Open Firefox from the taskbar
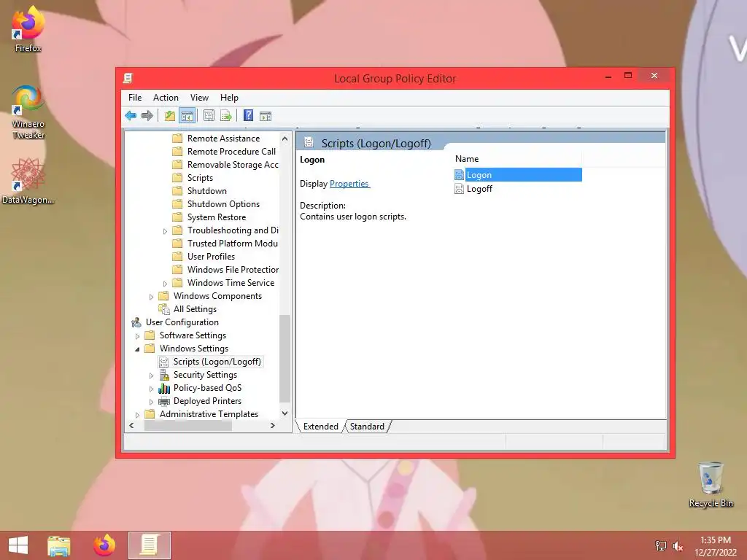 pos(104,545)
